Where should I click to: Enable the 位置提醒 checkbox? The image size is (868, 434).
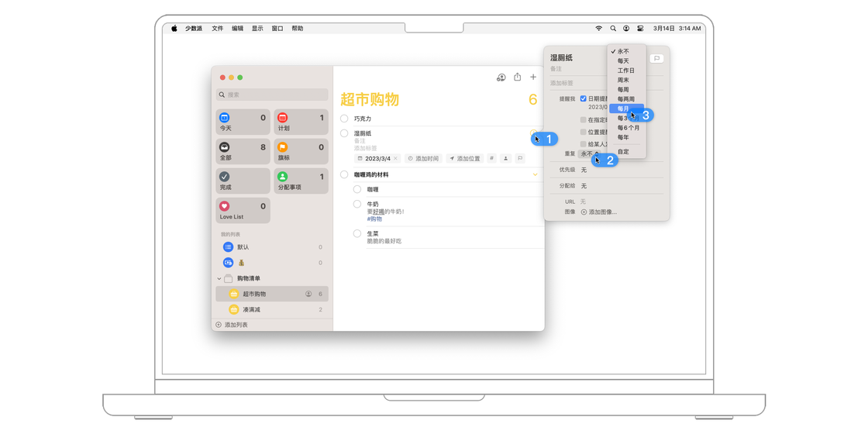click(x=584, y=132)
